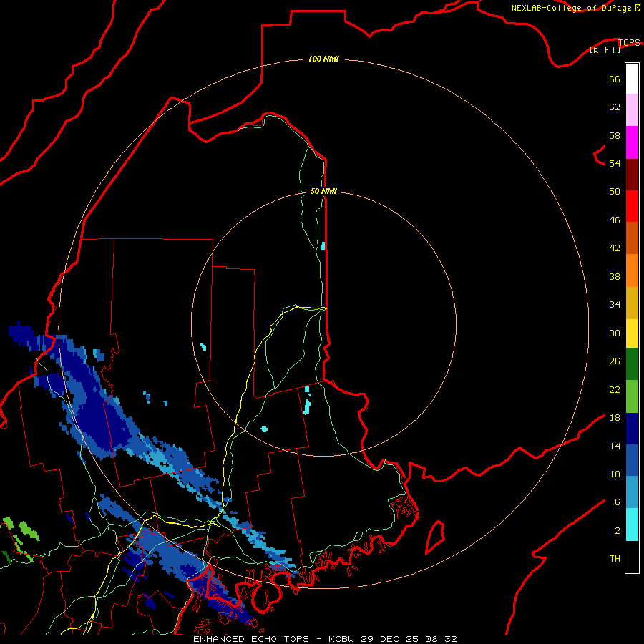The image size is (644, 644).
Task: Click the cyan legend swatch
Action: pos(632,525)
